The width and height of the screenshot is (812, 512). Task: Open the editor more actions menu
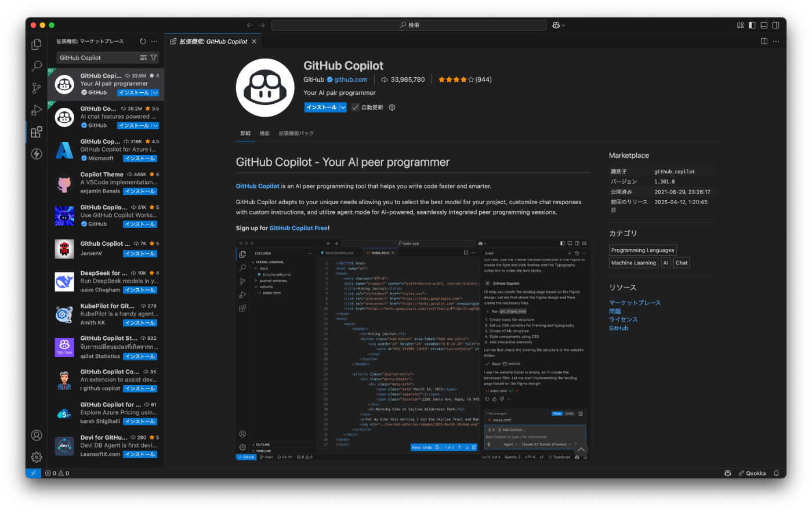pos(776,41)
